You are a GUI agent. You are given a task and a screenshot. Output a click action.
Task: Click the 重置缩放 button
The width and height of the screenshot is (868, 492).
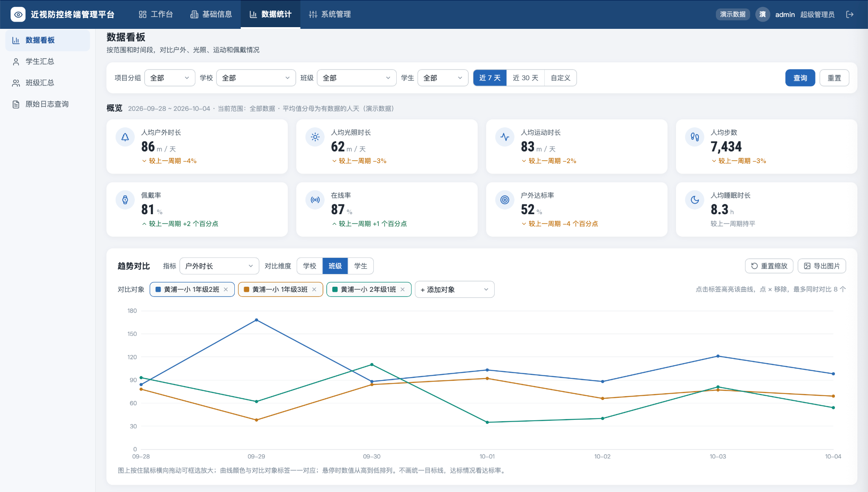coord(769,266)
